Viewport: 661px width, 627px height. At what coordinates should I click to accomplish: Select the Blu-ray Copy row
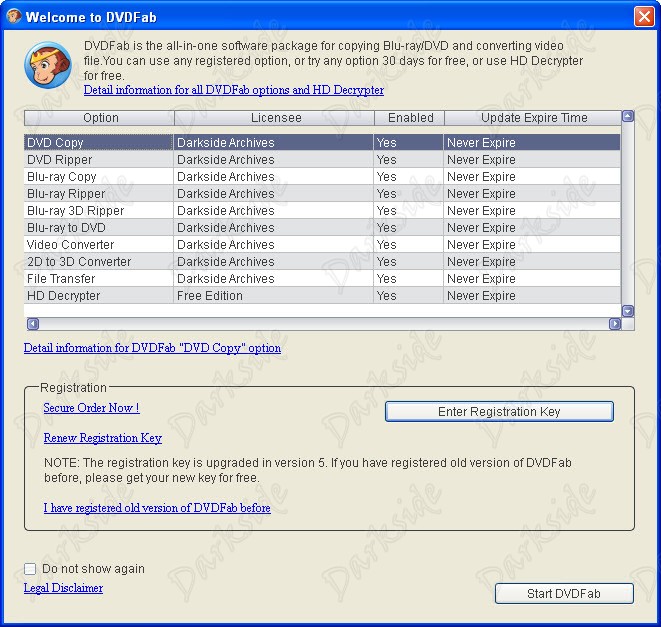click(322, 176)
